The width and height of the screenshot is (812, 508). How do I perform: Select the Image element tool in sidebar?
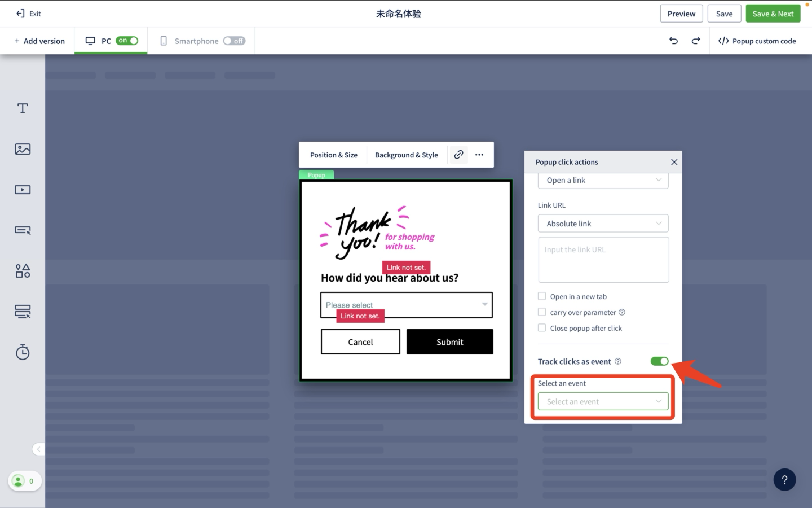point(23,149)
